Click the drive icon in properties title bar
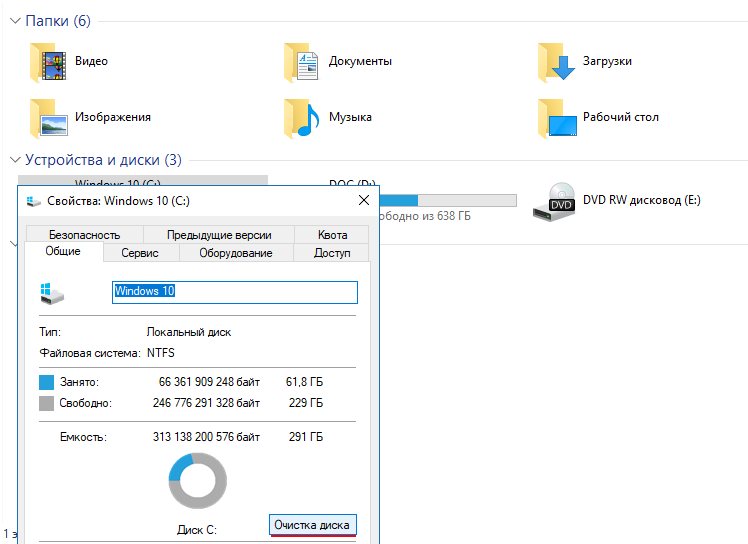 click(33, 201)
